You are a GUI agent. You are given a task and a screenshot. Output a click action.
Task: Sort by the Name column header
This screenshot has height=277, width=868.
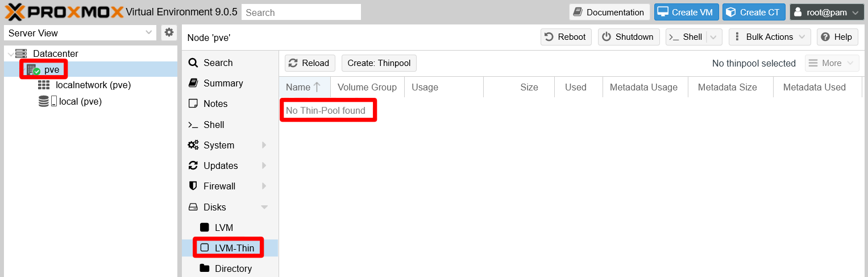[x=305, y=87]
